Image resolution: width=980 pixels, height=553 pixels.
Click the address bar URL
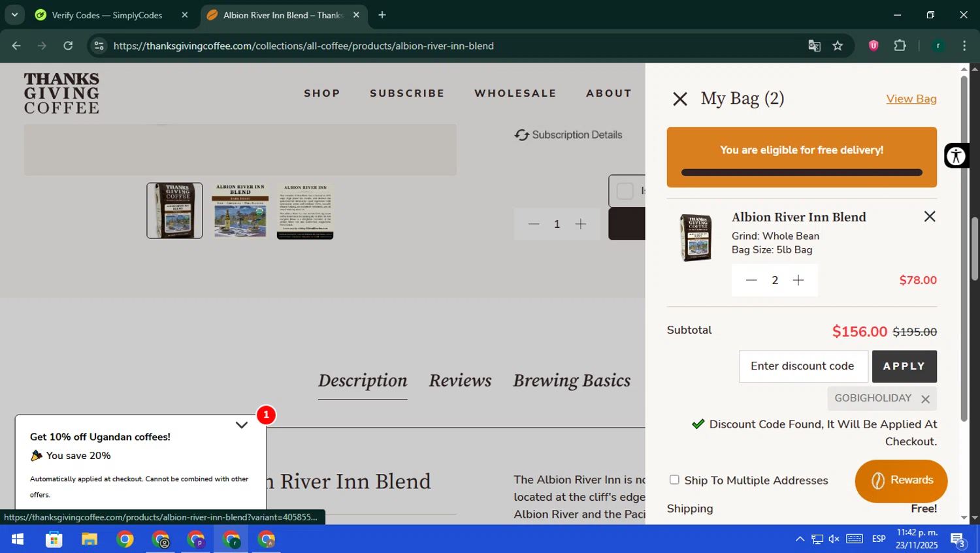304,46
